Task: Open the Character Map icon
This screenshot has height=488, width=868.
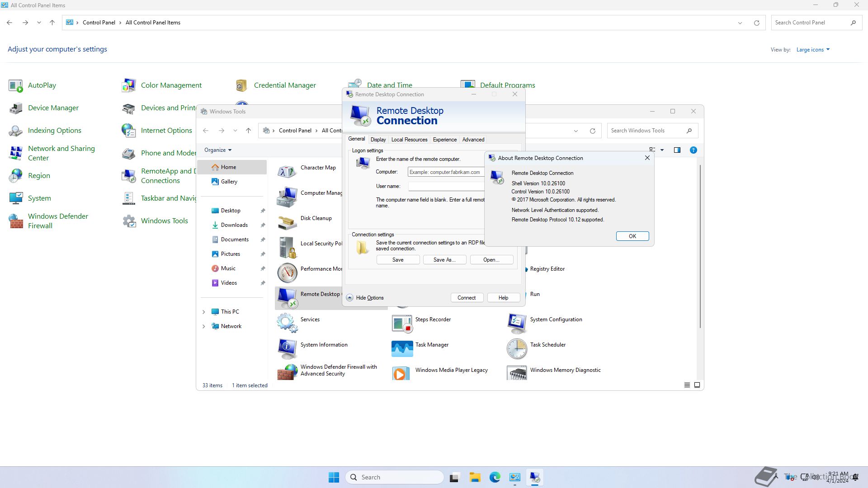Action: (287, 171)
